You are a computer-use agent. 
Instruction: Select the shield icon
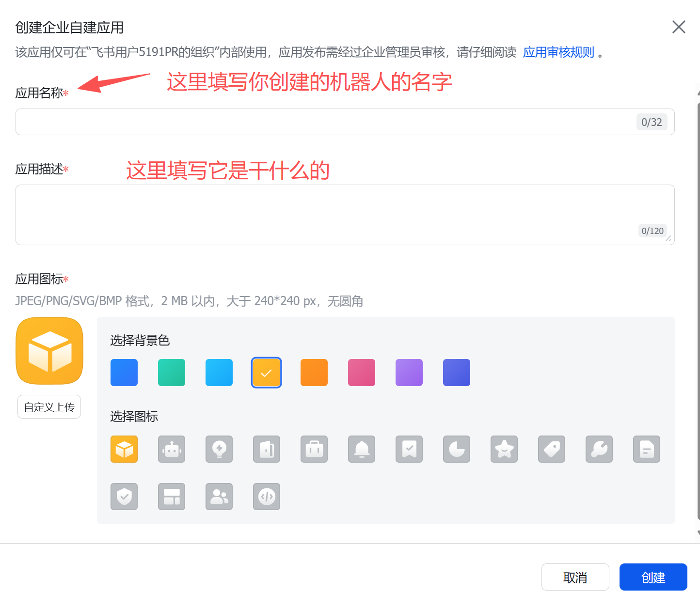click(124, 497)
